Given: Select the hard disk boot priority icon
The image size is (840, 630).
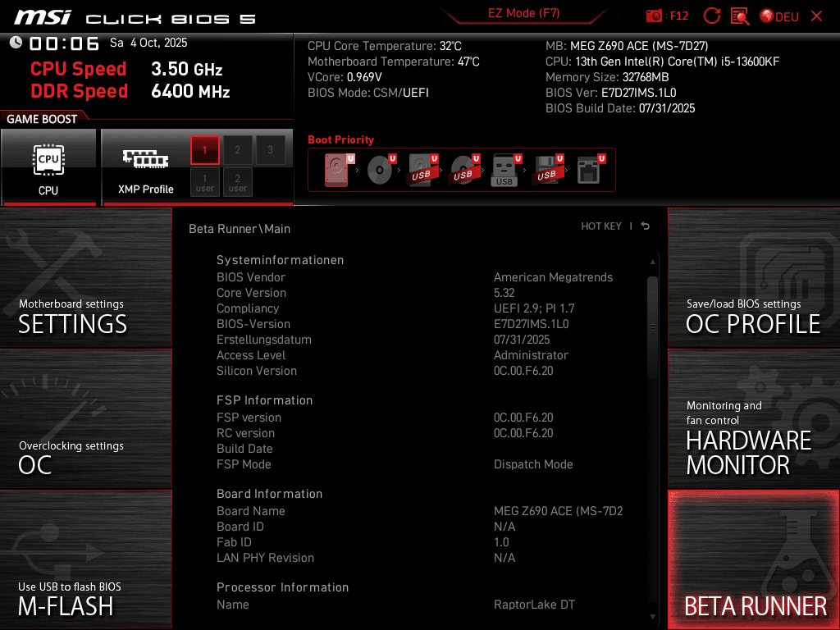Looking at the screenshot, I should [x=339, y=170].
